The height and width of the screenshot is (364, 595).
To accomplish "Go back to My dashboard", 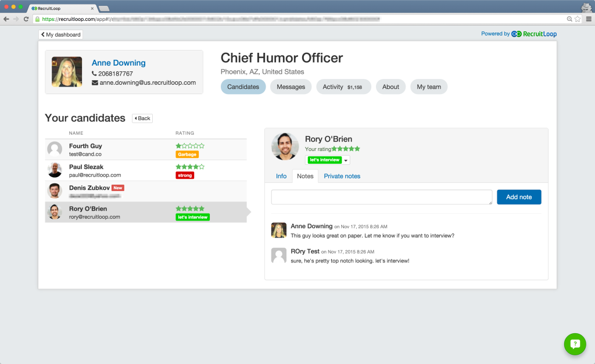I will point(61,35).
